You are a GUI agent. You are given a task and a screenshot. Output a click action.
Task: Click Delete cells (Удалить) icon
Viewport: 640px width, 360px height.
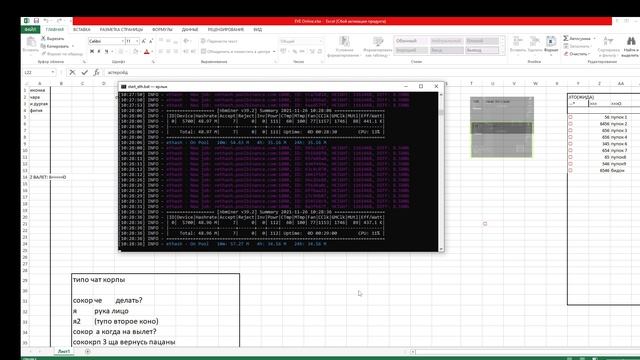point(535,44)
